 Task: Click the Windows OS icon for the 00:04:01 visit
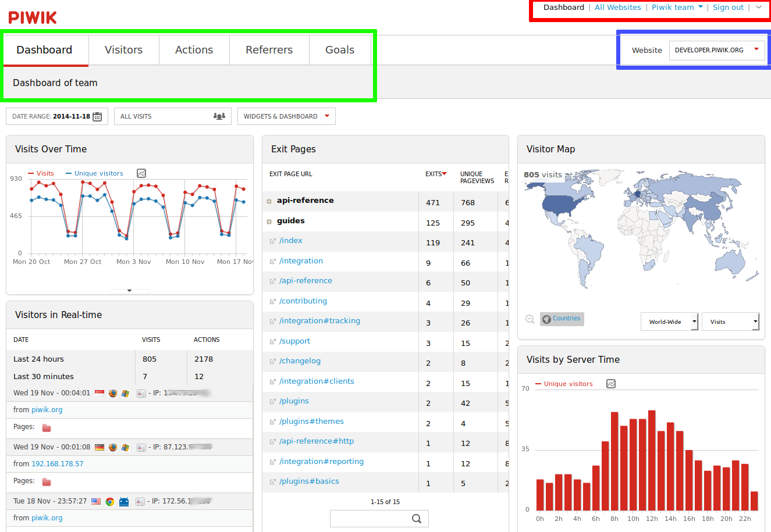[125, 394]
